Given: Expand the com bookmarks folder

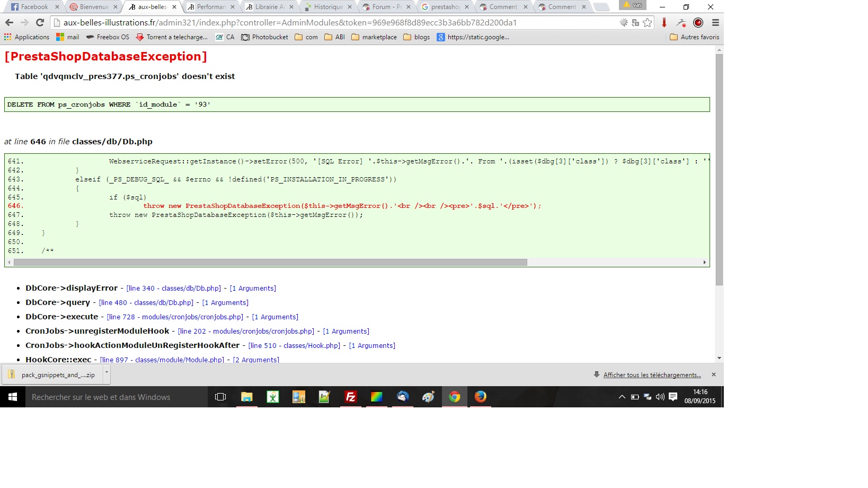Looking at the screenshot, I should pos(306,37).
